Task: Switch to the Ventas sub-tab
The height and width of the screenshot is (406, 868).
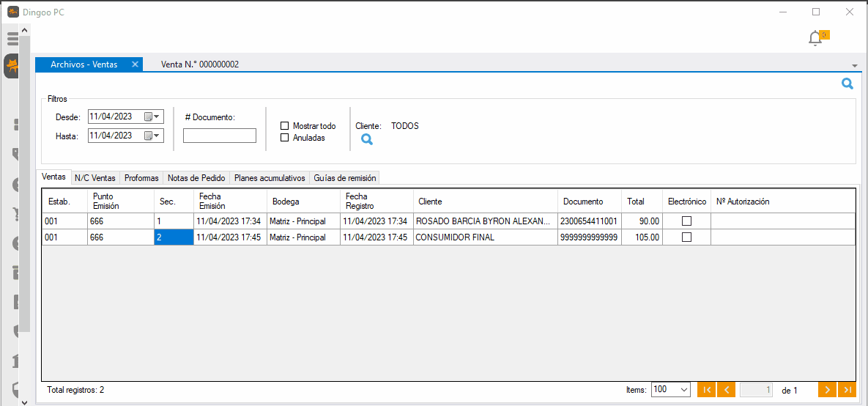Action: tap(53, 177)
